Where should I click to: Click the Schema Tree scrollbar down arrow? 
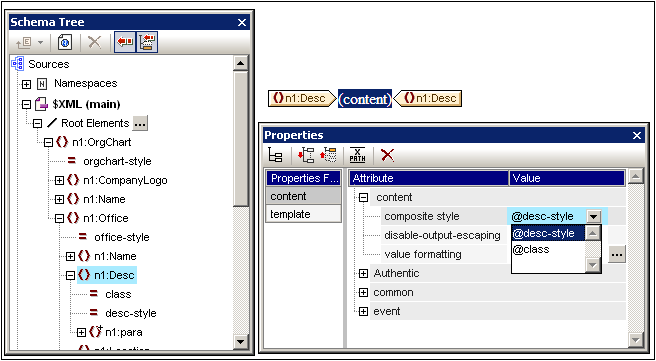point(240,342)
